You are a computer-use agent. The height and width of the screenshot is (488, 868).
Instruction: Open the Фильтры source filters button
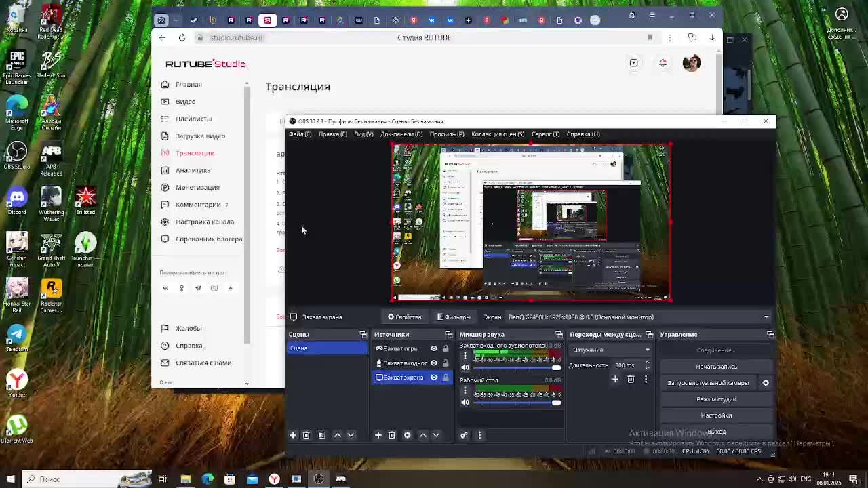(453, 317)
